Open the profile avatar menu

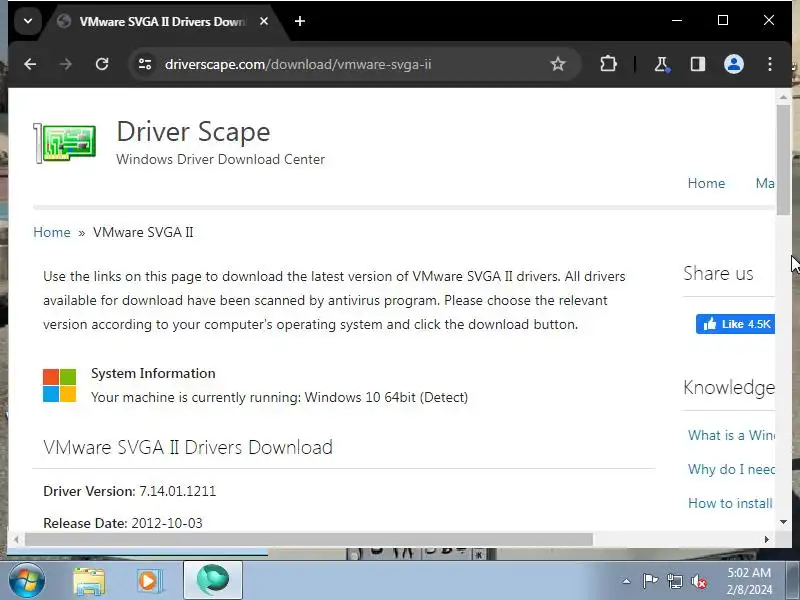point(734,64)
